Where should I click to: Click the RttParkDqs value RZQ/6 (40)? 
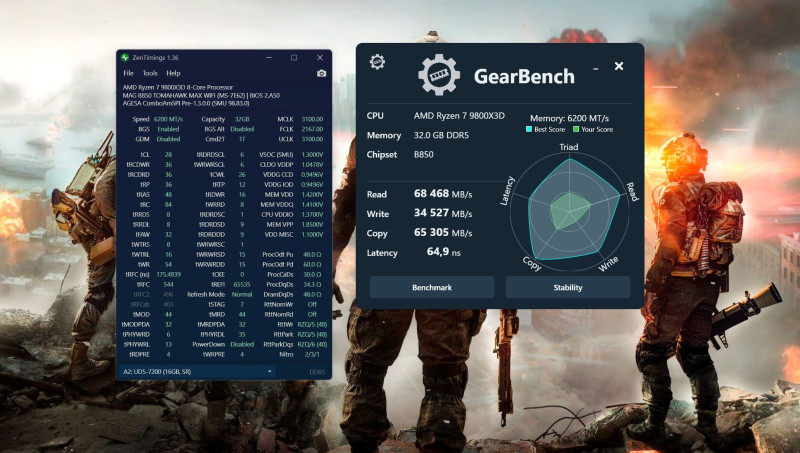pos(312,344)
